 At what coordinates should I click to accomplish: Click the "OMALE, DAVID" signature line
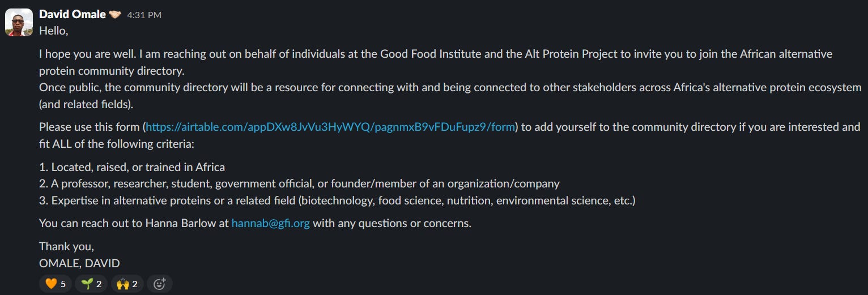[79, 263]
